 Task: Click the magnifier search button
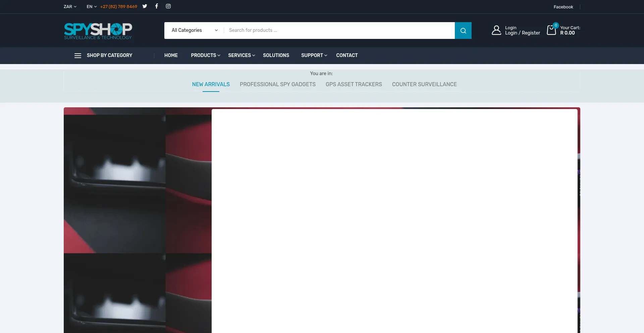[x=463, y=31]
